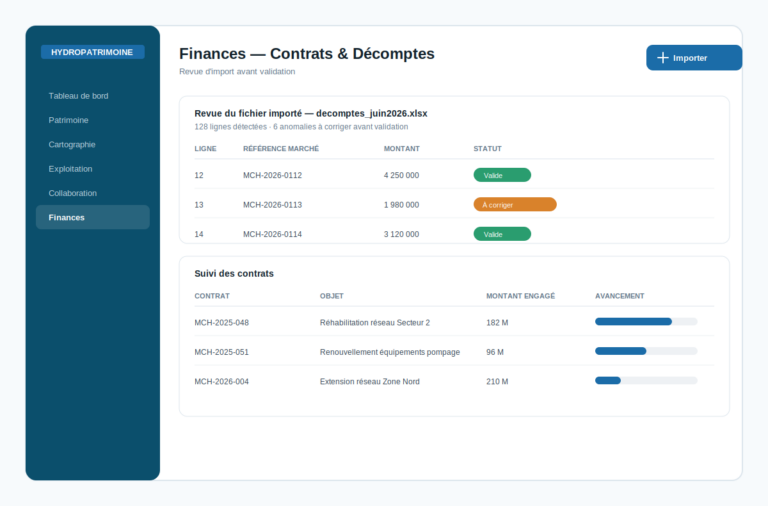
Task: Click progress bar for MCH-2025-051
Action: click(646, 351)
